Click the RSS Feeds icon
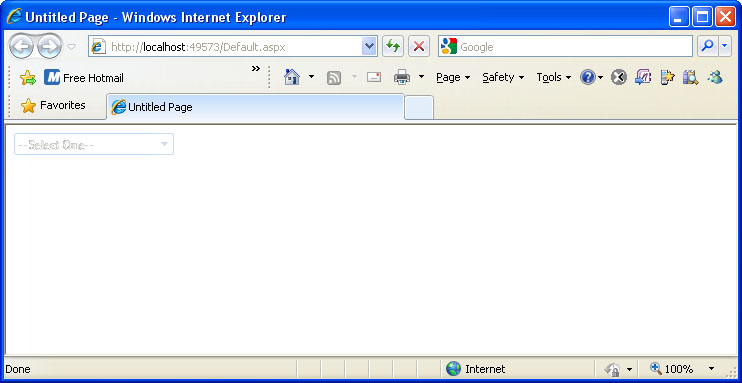The image size is (742, 383). point(334,78)
